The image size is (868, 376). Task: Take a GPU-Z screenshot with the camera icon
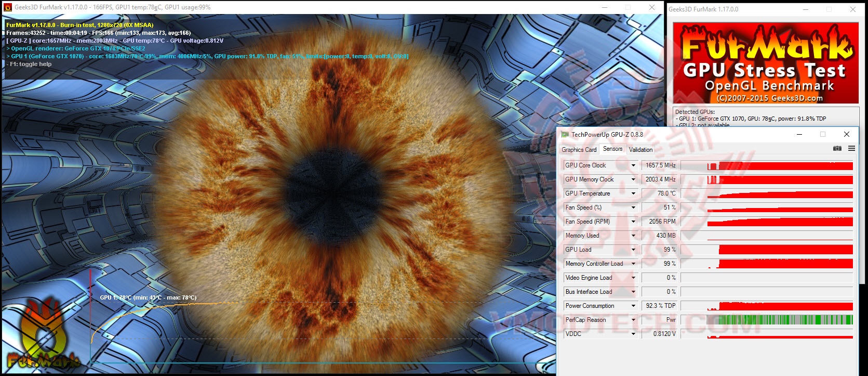tap(837, 149)
